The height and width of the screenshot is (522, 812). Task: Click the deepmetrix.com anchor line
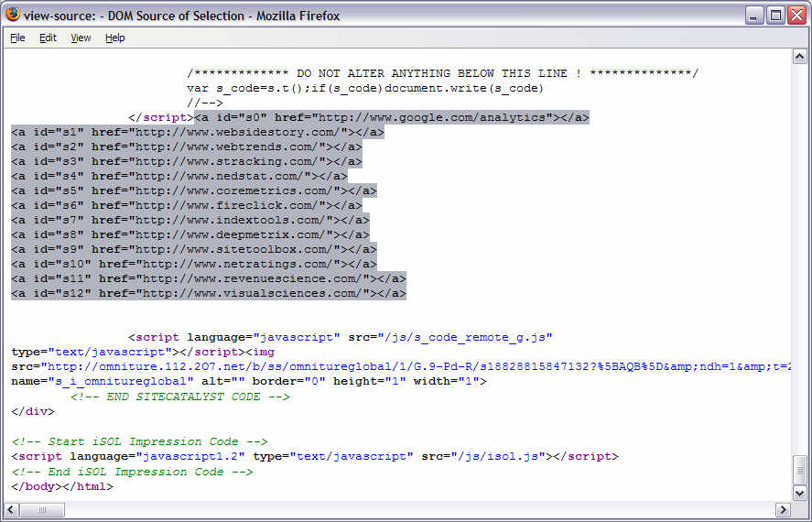click(x=190, y=234)
